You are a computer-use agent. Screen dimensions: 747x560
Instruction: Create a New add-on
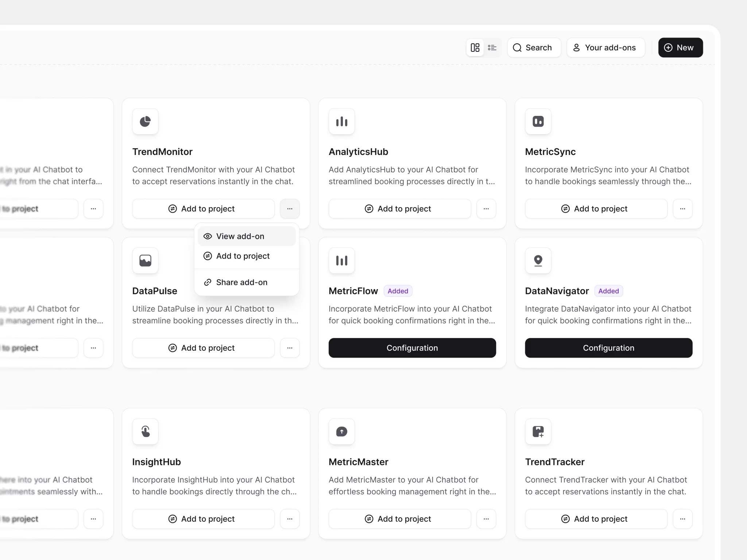[681, 48]
